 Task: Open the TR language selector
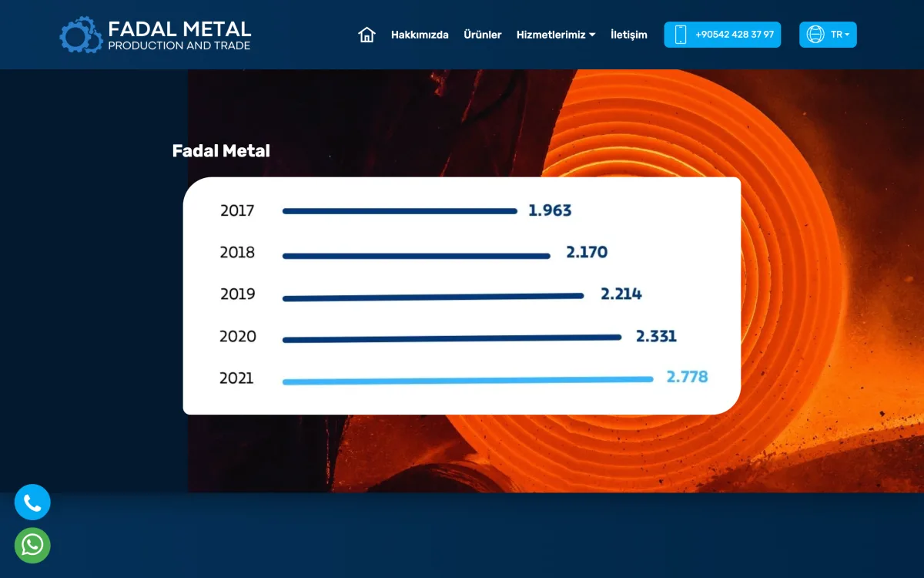click(828, 35)
